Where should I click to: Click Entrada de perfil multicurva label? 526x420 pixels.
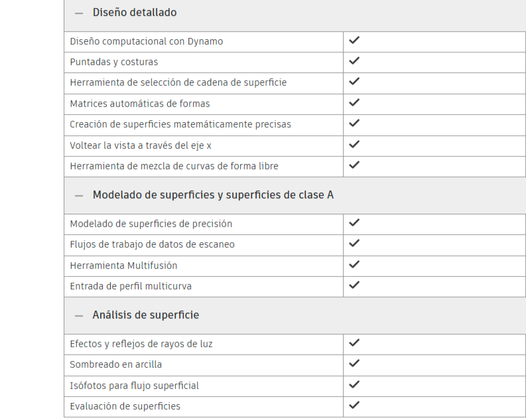click(131, 286)
